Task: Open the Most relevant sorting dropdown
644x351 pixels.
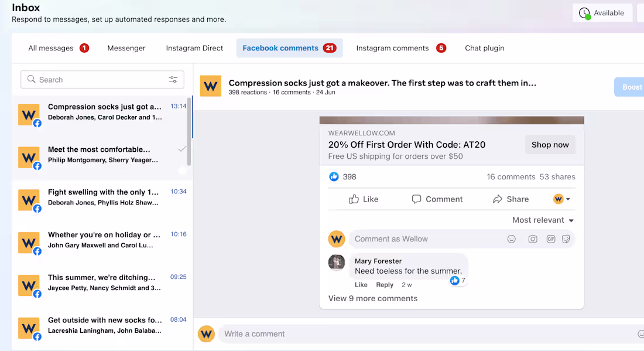Action: tap(543, 220)
